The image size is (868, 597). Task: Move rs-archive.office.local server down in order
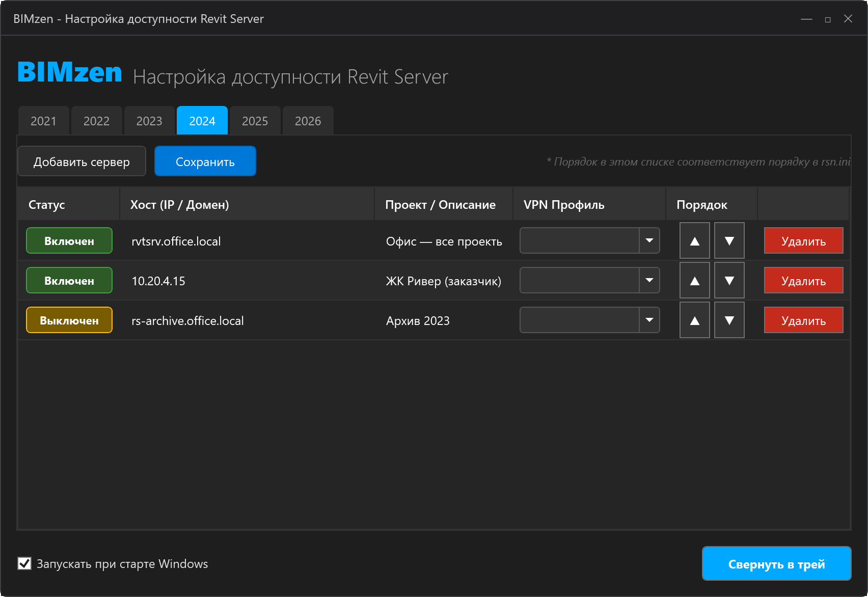(x=729, y=320)
